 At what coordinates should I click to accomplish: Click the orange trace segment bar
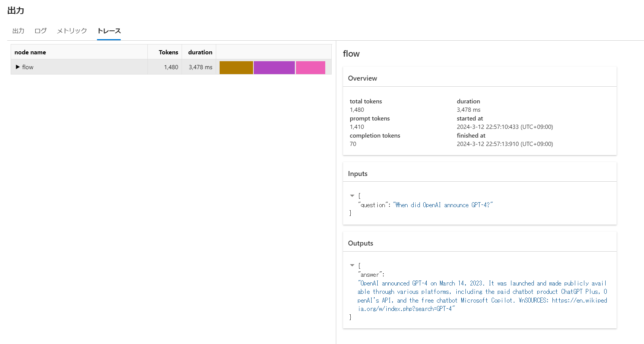click(x=236, y=67)
